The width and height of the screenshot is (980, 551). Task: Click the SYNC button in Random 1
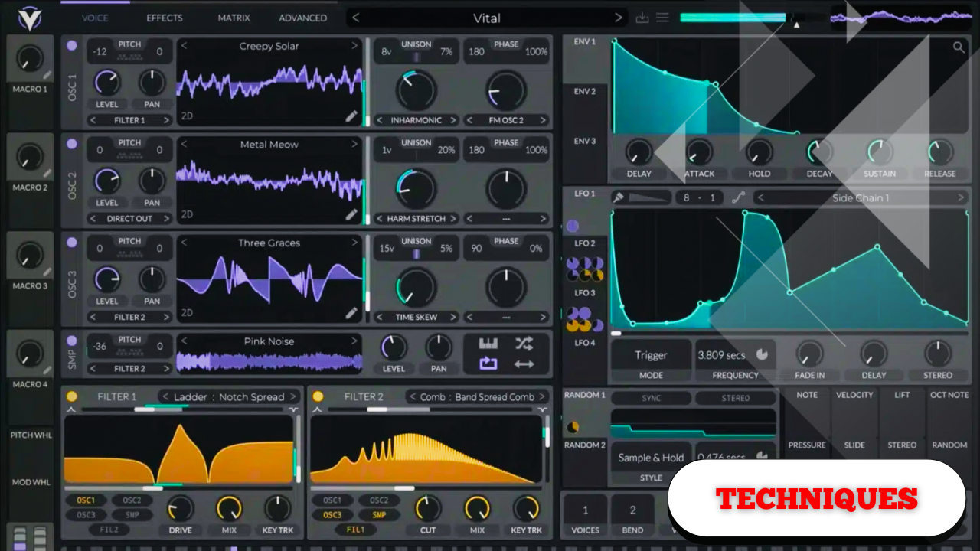[x=651, y=398]
